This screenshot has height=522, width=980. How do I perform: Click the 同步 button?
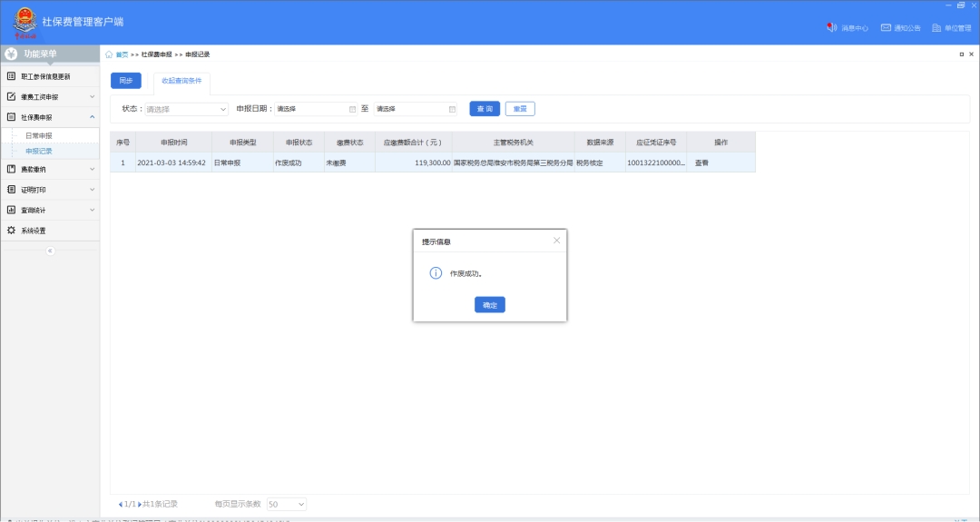point(125,81)
